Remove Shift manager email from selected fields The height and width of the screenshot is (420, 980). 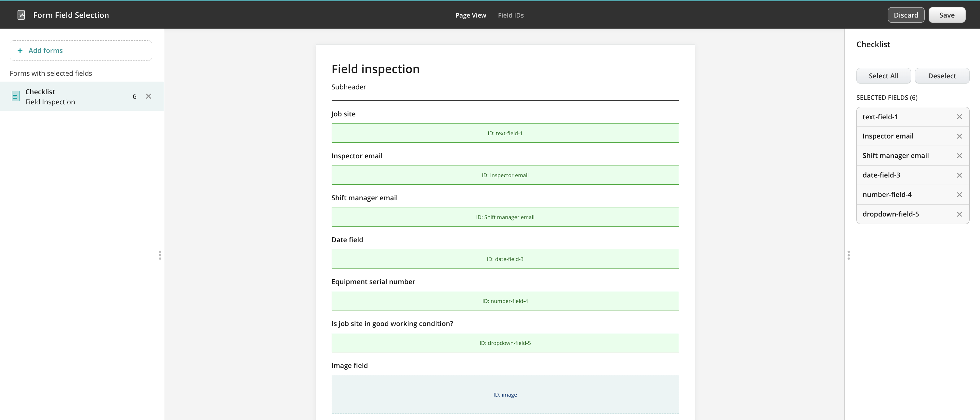tap(959, 156)
